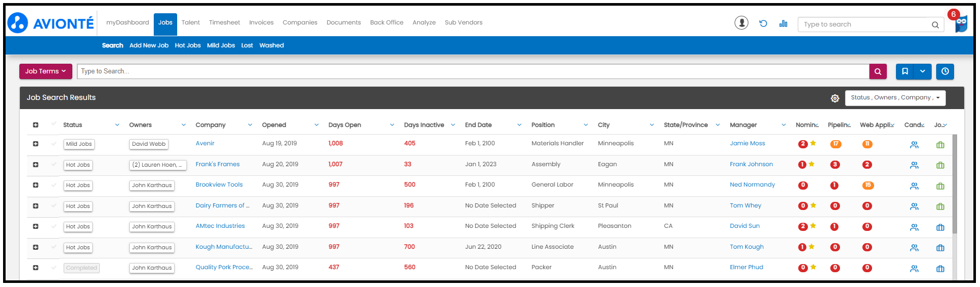Screen dimensions: 980x287
Task: Click the Avionté logo
Action: [x=51, y=23]
